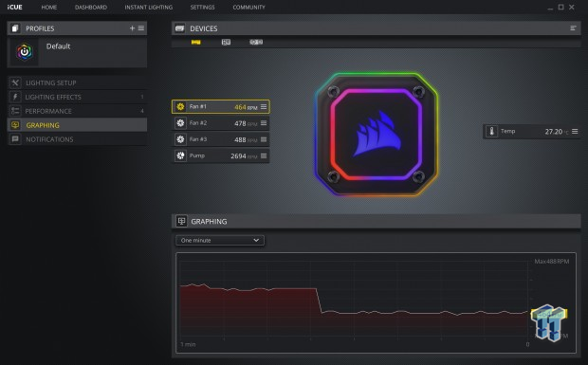This screenshot has width=588, height=365.
Task: Click the Performance sliders icon
Action: click(15, 111)
